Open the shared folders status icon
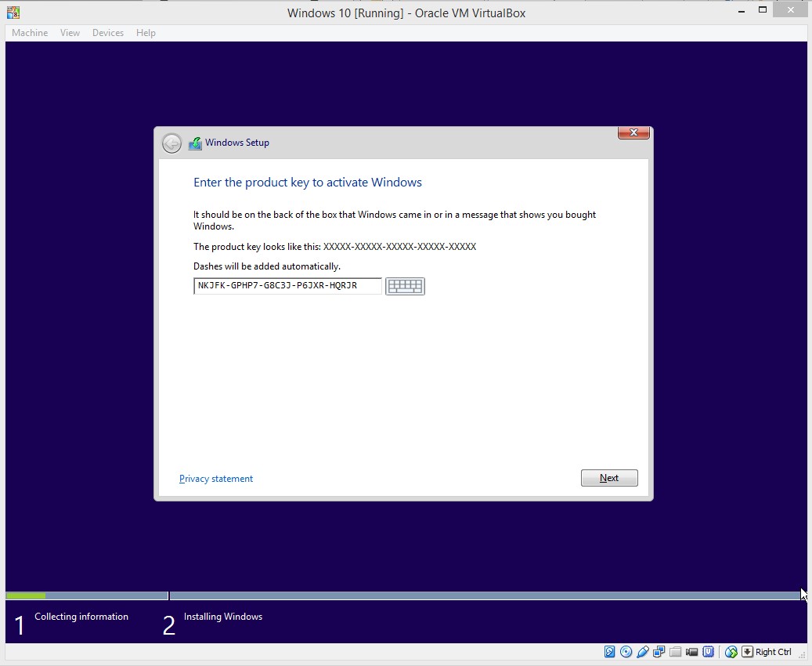The width and height of the screenshot is (812, 666). [675, 651]
